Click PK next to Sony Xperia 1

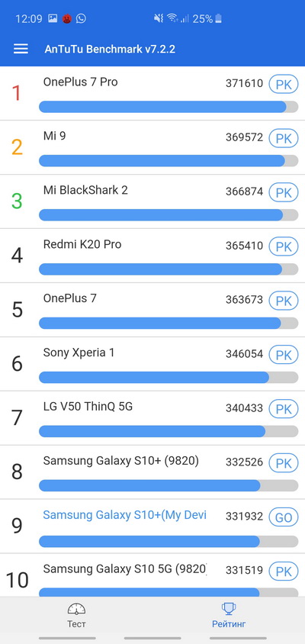coord(283,355)
